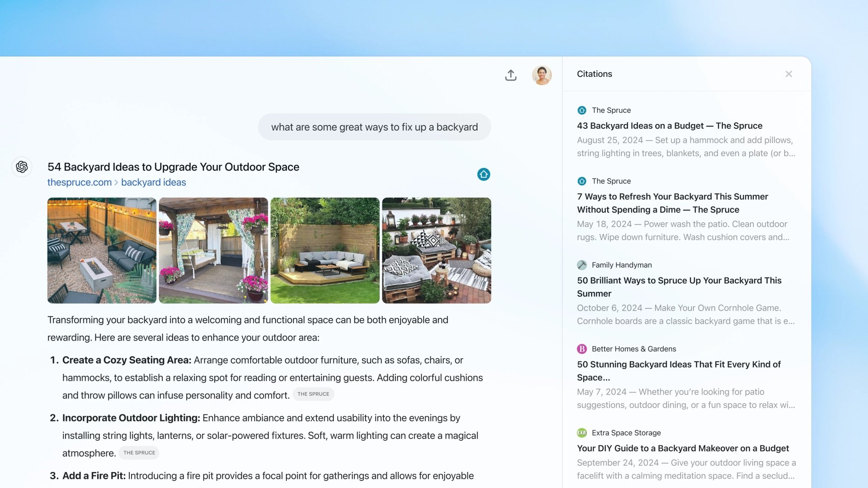Image resolution: width=868 pixels, height=488 pixels.
Task: Click The Spruce favicon in citations
Action: click(x=582, y=110)
